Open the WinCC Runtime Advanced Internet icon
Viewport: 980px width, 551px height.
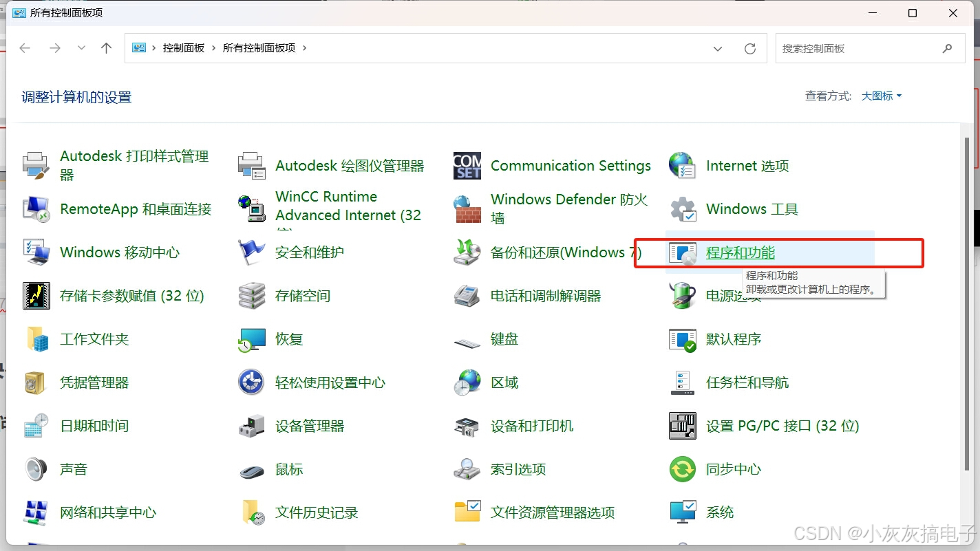coord(251,209)
